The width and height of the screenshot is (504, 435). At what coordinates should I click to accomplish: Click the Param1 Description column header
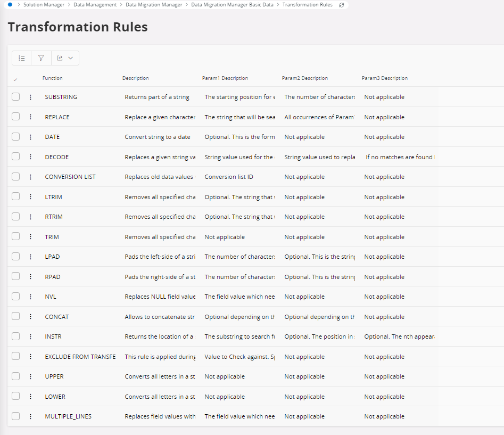(x=225, y=78)
